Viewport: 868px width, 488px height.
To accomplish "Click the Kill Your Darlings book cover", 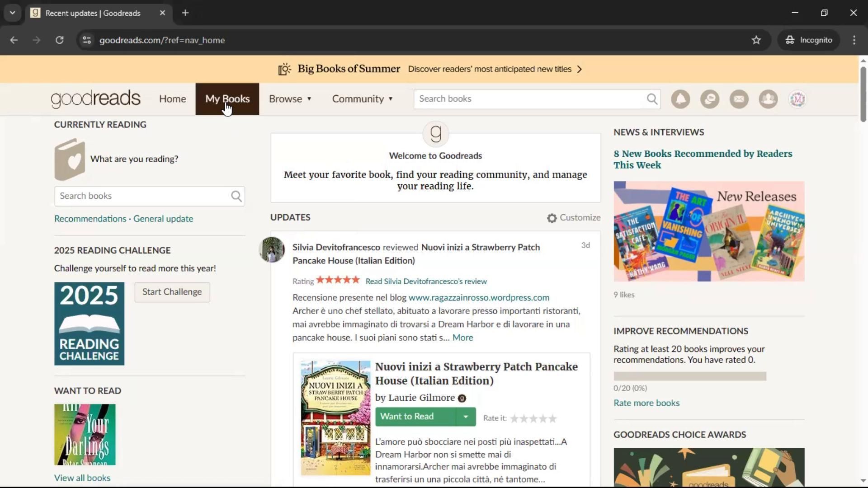I will point(85,434).
